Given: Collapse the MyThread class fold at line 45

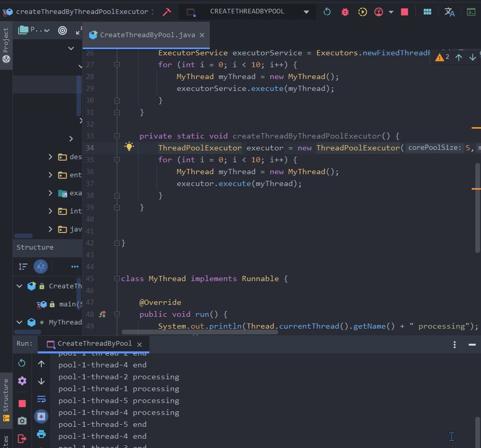Looking at the screenshot, I should pos(117,279).
